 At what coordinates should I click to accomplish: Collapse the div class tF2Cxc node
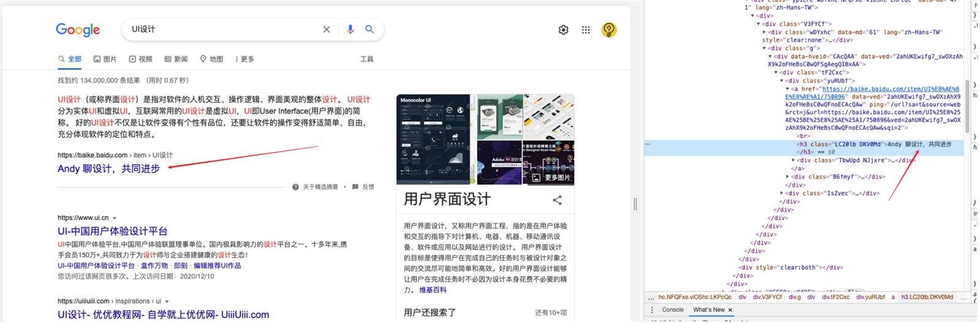tap(776, 72)
